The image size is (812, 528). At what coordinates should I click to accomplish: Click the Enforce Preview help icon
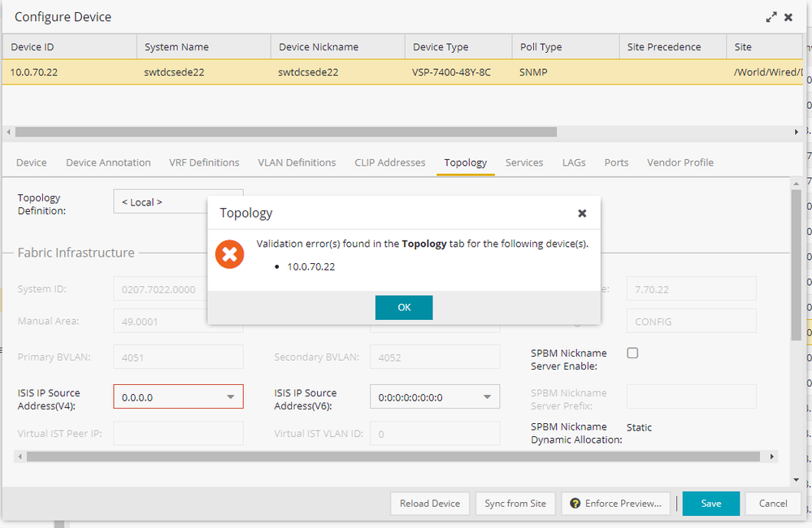pos(575,504)
